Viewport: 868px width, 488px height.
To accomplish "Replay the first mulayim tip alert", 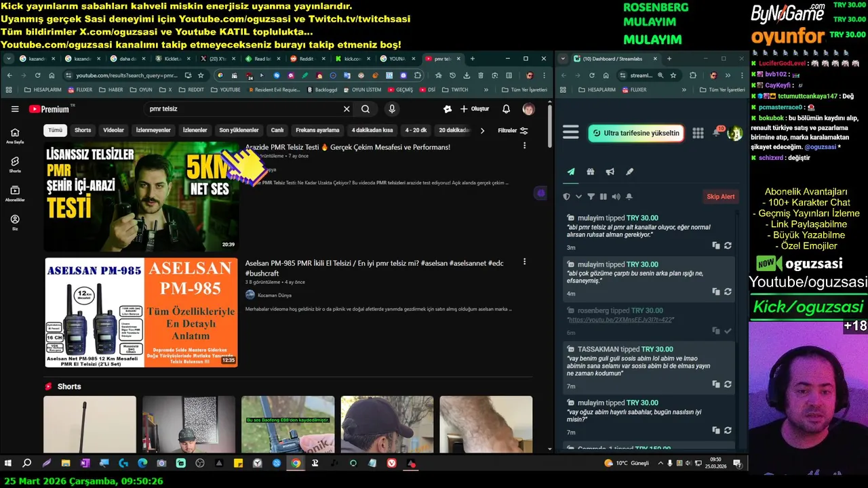I will 728,245.
